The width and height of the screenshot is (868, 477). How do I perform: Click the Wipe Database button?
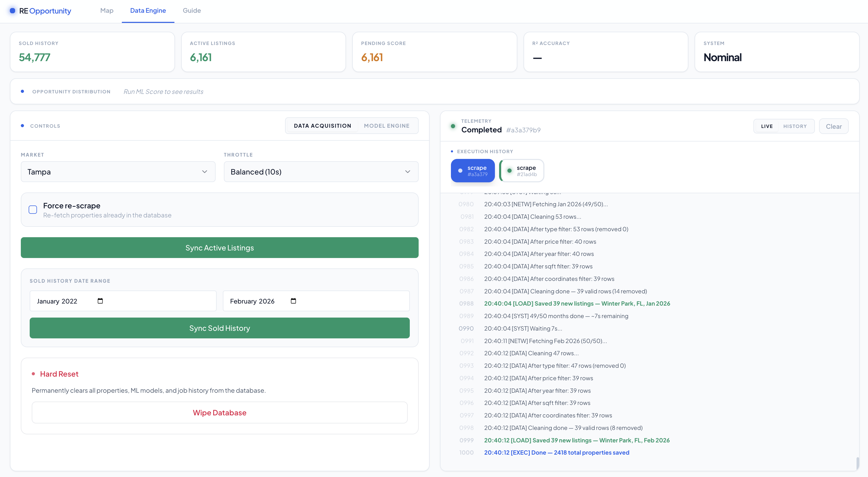(219, 413)
